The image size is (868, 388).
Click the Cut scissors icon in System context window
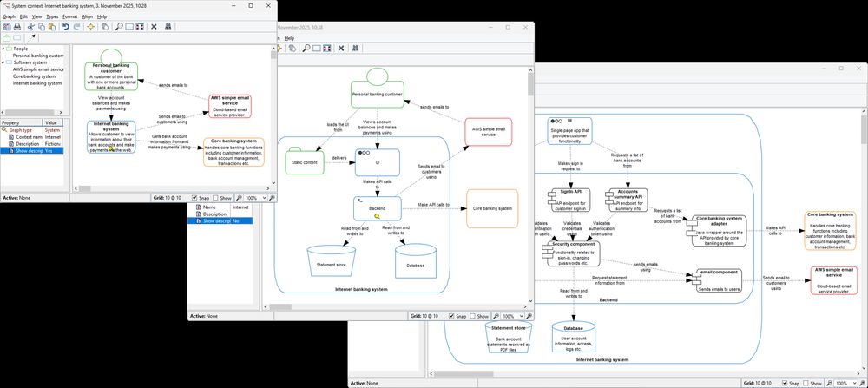pyautogui.click(x=31, y=27)
